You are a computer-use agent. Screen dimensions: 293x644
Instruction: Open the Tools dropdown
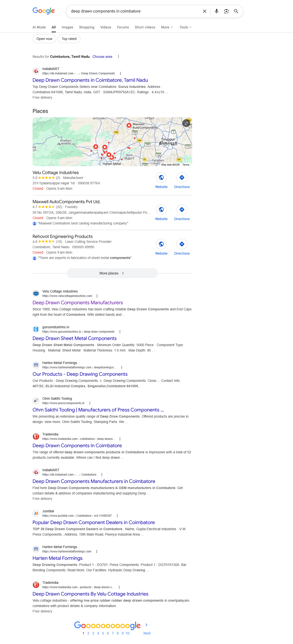pyautogui.click(x=185, y=27)
